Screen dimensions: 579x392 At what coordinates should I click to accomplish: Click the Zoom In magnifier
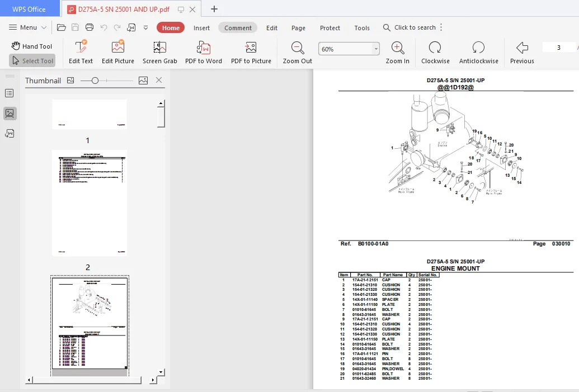[x=398, y=53]
